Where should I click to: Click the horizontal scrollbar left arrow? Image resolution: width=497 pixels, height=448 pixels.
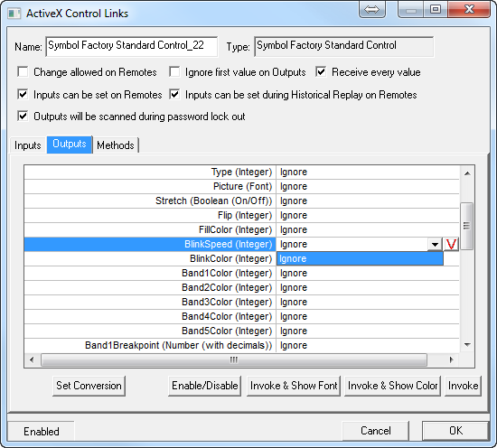click(32, 359)
